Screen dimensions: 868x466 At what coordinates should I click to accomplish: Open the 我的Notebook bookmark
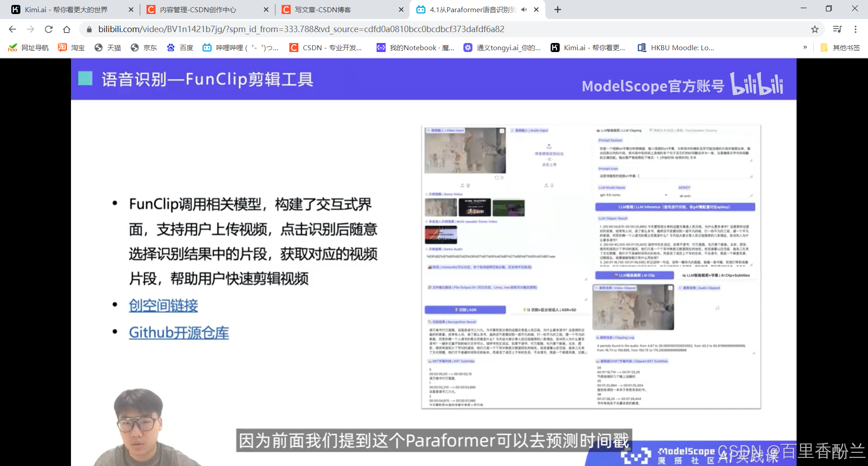click(416, 48)
